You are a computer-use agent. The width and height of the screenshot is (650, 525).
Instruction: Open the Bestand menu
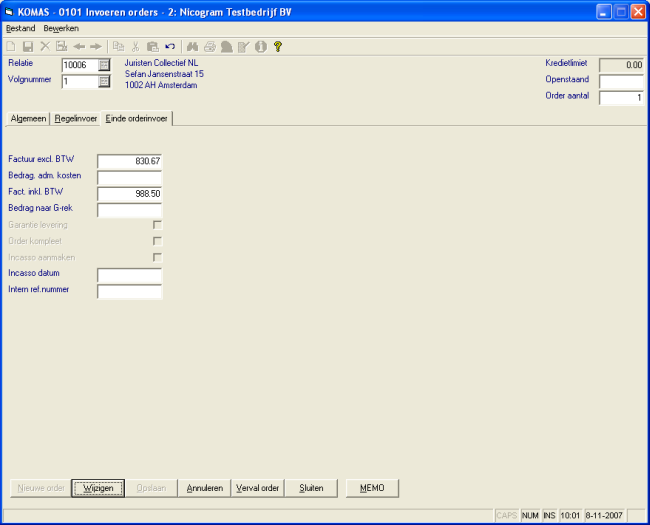[x=20, y=28]
